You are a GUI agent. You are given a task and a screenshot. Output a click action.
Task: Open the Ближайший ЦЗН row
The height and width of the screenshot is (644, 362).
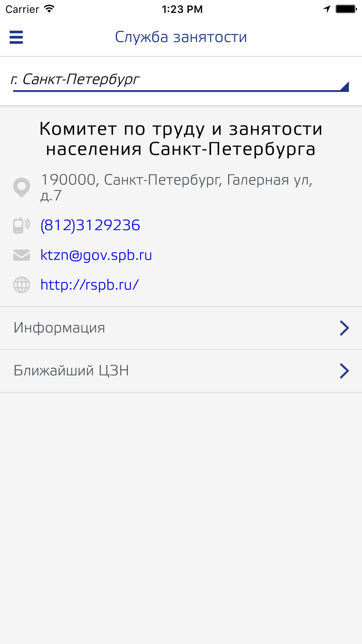[x=181, y=371]
